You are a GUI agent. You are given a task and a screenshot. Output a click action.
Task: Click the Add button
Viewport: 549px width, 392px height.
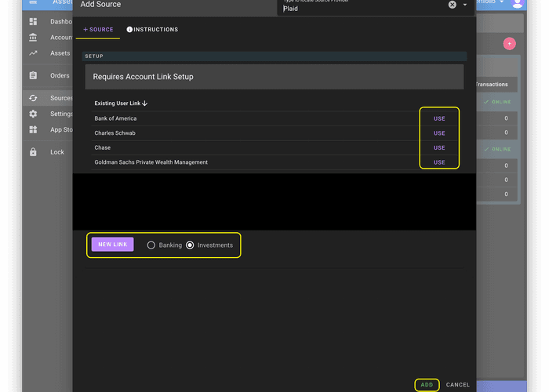click(x=427, y=385)
